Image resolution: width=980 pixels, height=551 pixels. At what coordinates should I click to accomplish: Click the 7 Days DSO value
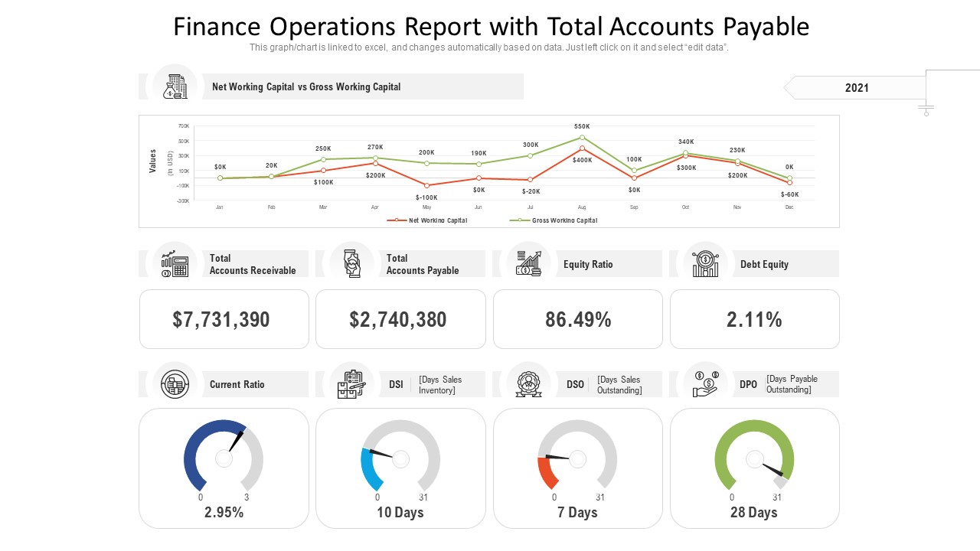click(x=578, y=513)
